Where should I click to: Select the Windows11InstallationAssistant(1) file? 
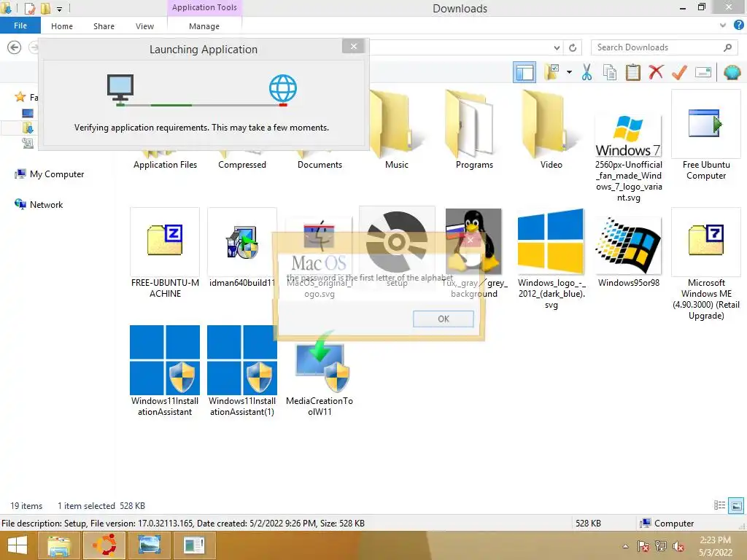tap(242, 371)
